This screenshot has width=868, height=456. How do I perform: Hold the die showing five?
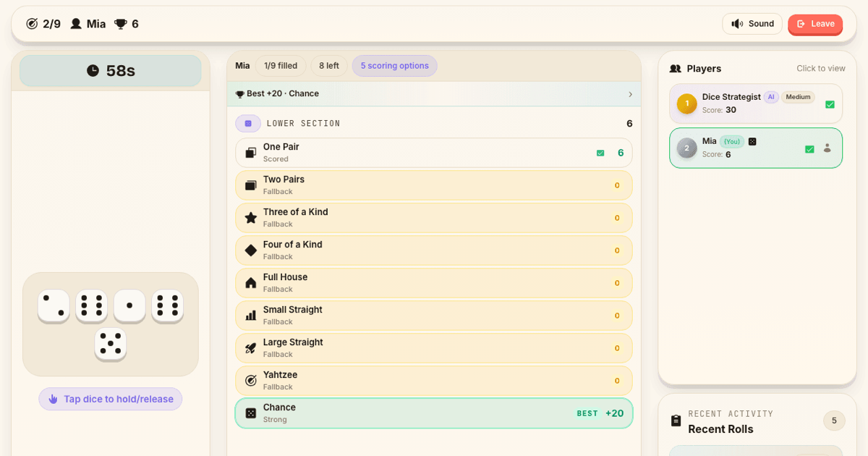click(x=111, y=344)
